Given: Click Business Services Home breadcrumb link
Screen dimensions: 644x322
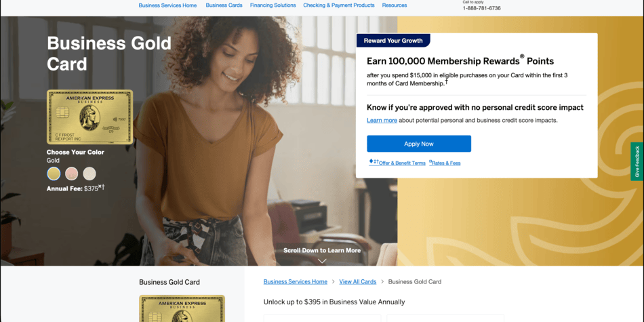Looking at the screenshot, I should click(296, 282).
